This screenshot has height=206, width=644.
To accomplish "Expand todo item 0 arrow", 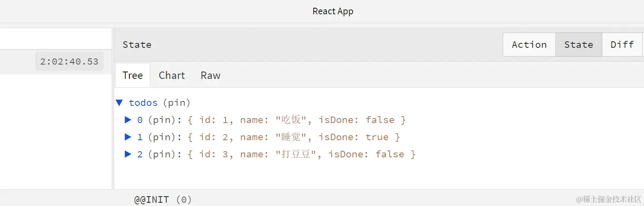I will click(128, 120).
